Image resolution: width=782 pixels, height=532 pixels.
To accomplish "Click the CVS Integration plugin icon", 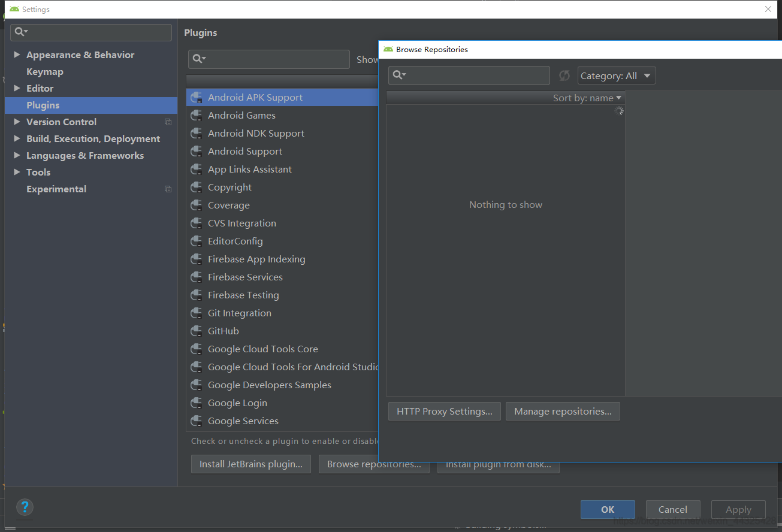I will pos(196,223).
